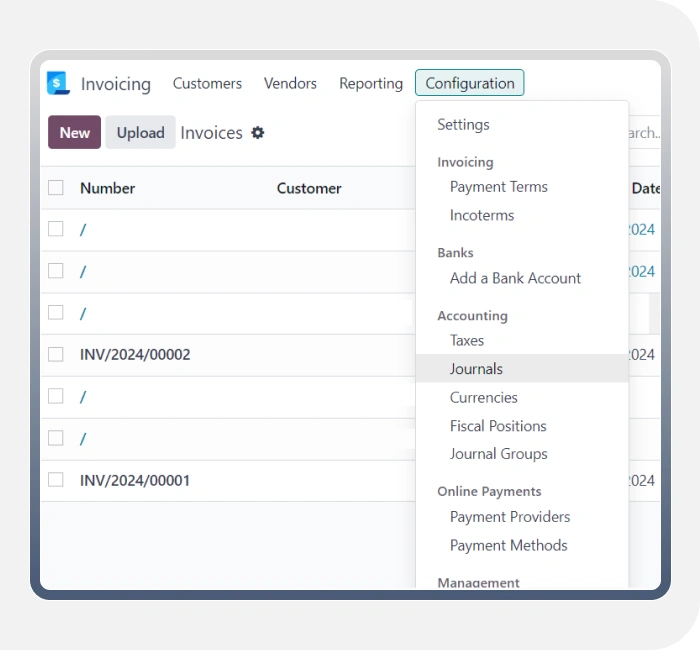This screenshot has width=700, height=650.
Task: Sort by the Number column header
Action: click(108, 188)
